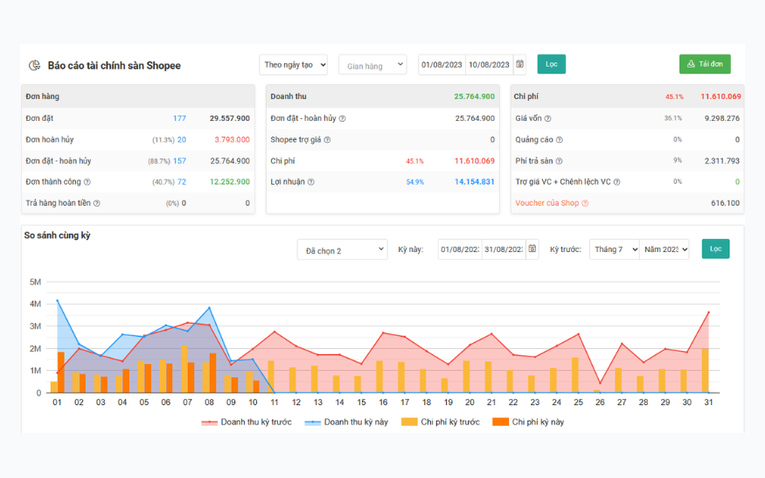Click the Tải đơn download button
The image size is (765, 478).
(705, 64)
